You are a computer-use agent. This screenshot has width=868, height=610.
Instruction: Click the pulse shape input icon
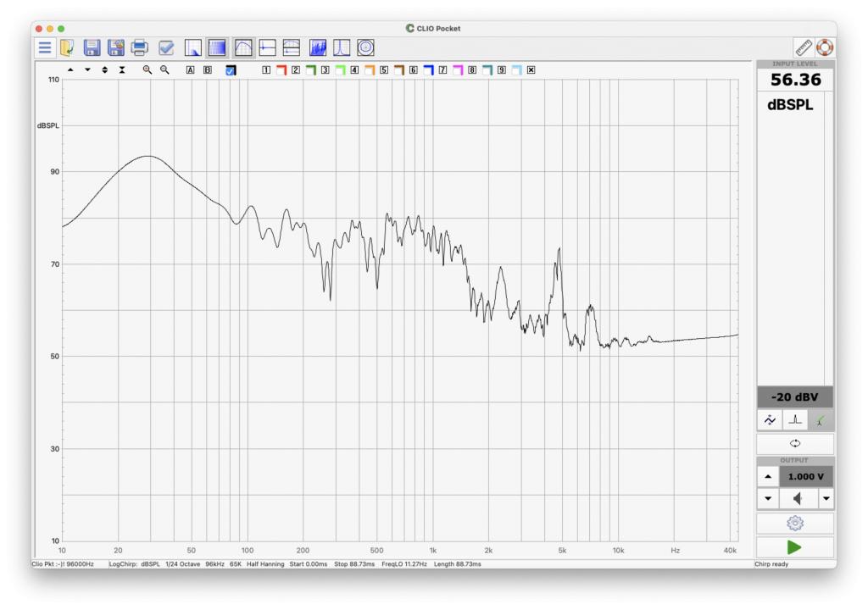pos(795,420)
